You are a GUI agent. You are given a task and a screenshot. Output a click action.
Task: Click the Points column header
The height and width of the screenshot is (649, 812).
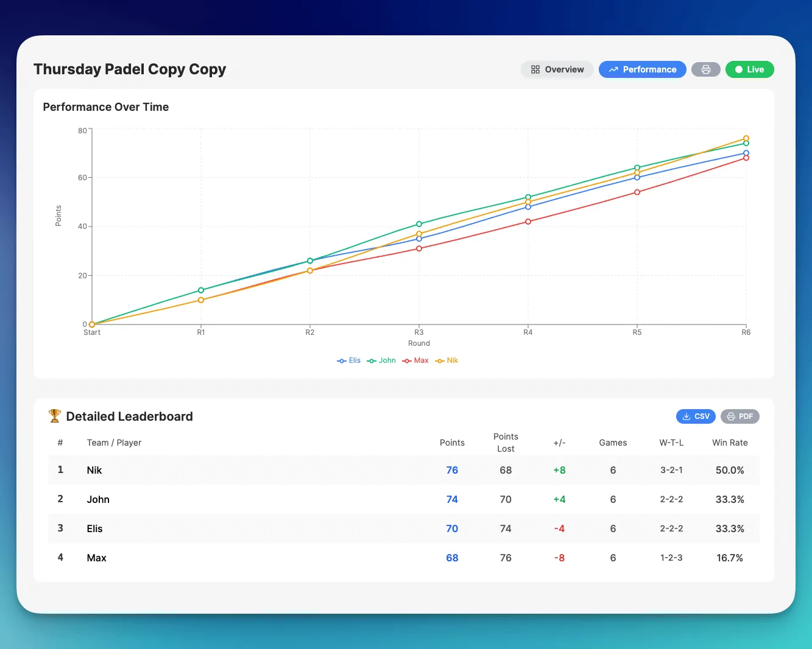452,443
